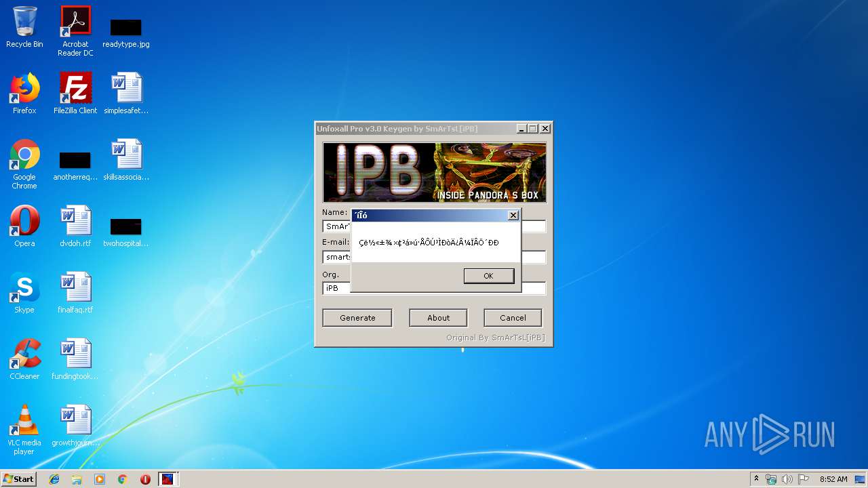Image resolution: width=868 pixels, height=488 pixels.
Task: Click the Unfoxall Pro v3.0 Keygen title
Action: 397,128
